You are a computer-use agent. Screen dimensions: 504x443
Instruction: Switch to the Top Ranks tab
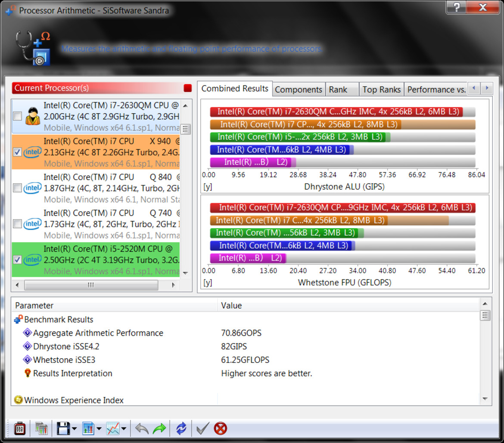click(381, 90)
